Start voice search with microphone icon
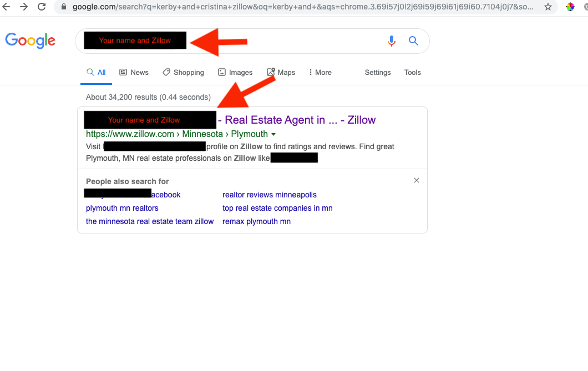Image resolution: width=588 pixels, height=371 pixels. click(x=392, y=41)
